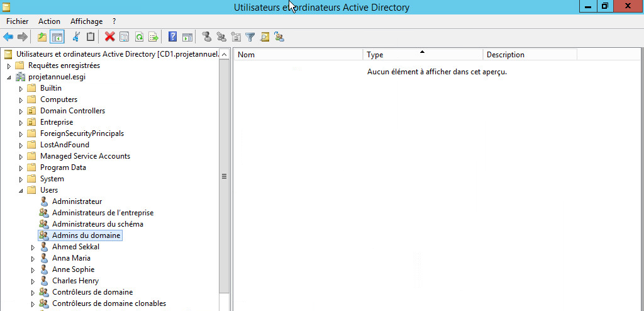The height and width of the screenshot is (311, 644).
Task: Toggle the action pane icon
Action: coord(187,37)
